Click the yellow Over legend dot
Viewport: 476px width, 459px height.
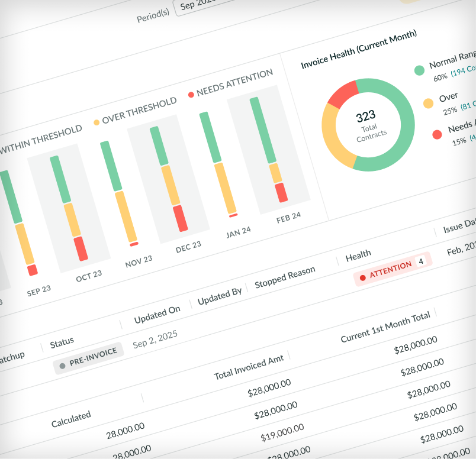[428, 103]
